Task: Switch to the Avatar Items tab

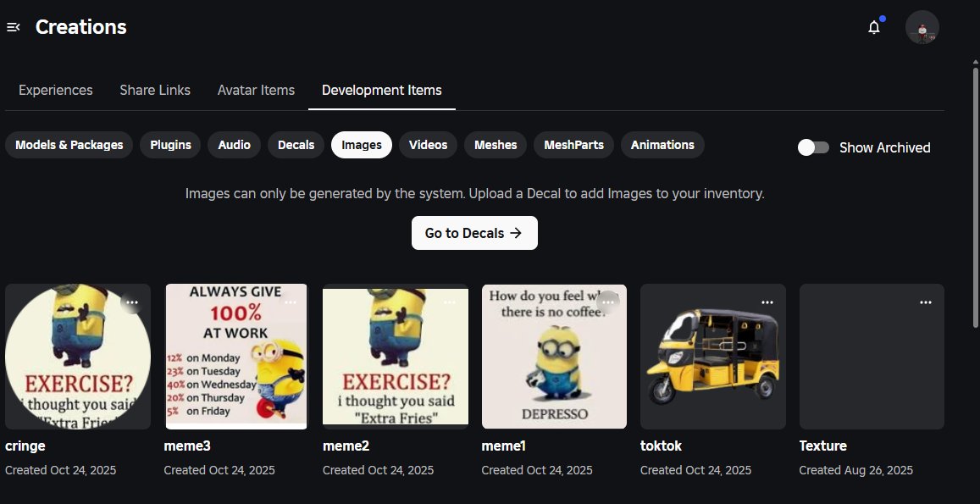Action: 256,90
